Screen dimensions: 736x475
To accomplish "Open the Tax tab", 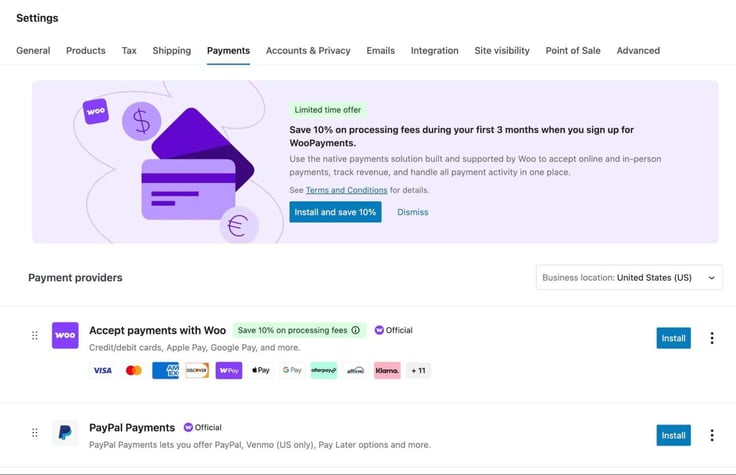I will click(x=129, y=51).
